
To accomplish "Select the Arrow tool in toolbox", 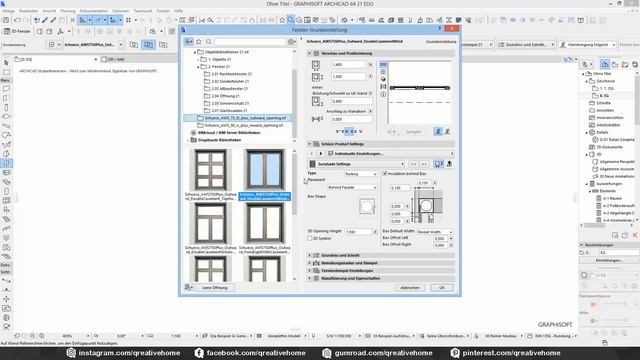I will [x=6, y=62].
